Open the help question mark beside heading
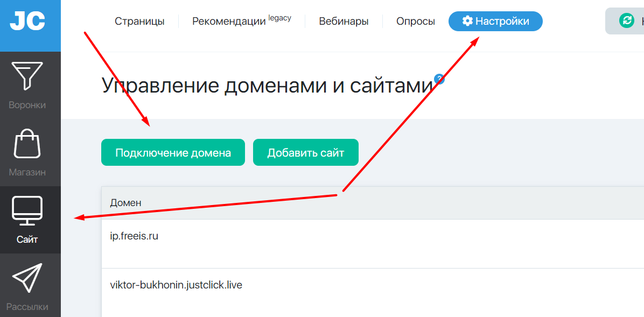The height and width of the screenshot is (317, 644). click(439, 79)
